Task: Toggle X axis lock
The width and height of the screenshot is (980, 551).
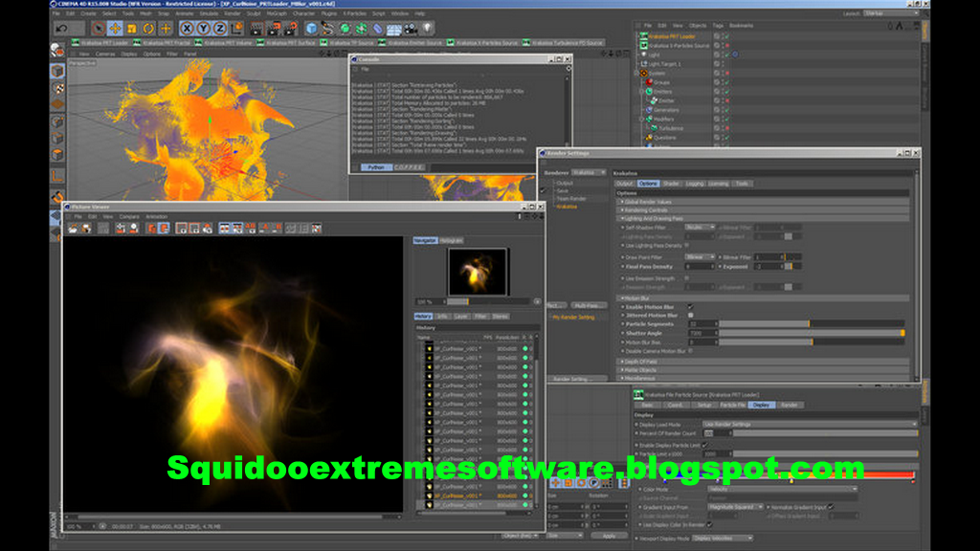Action: point(187,28)
